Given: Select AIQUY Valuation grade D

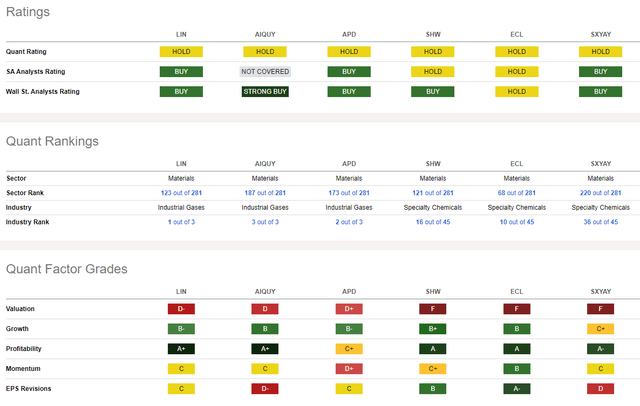Looking at the screenshot, I should (265, 309).
